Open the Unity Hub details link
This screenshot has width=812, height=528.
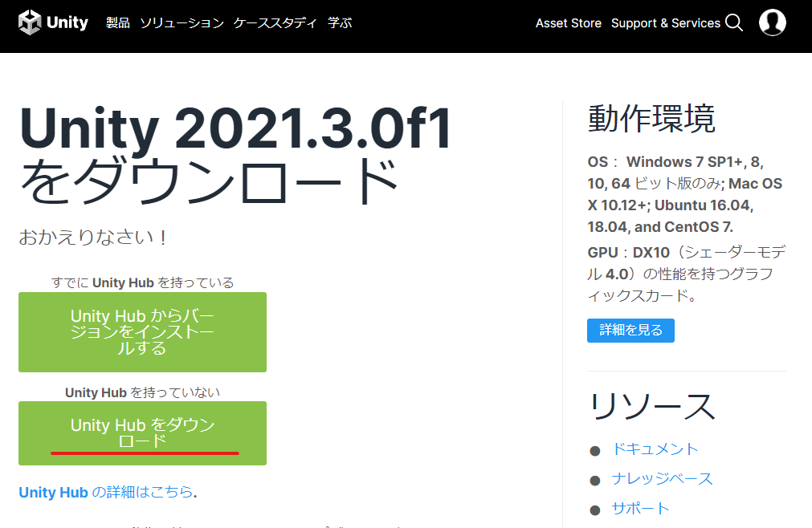coord(53,492)
